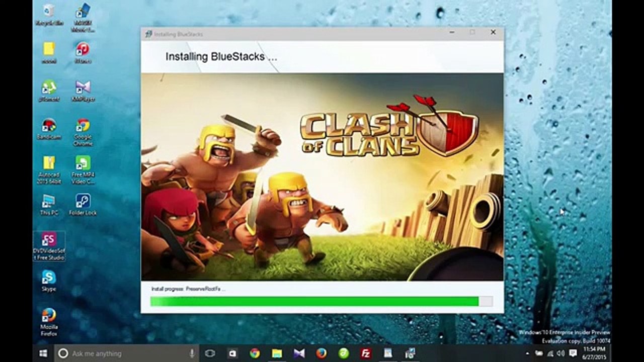Click the BlueStacks logo in the title bar
This screenshot has height=362, width=644.
148,34
